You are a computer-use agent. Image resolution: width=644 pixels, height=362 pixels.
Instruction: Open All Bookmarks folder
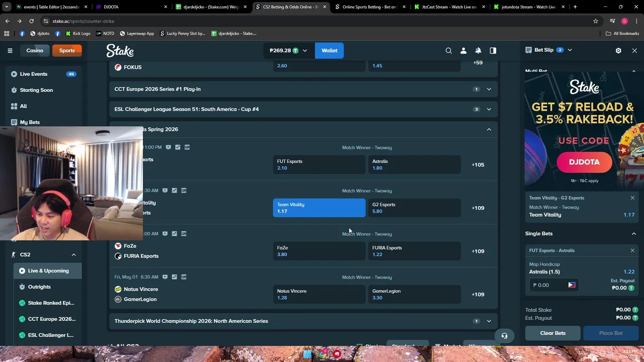click(622, 33)
